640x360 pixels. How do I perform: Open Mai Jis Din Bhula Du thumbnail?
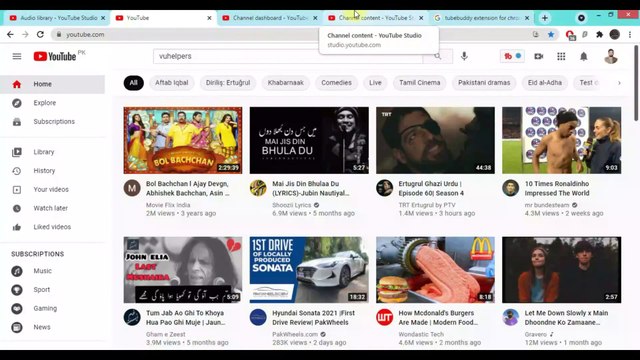pyautogui.click(x=309, y=140)
